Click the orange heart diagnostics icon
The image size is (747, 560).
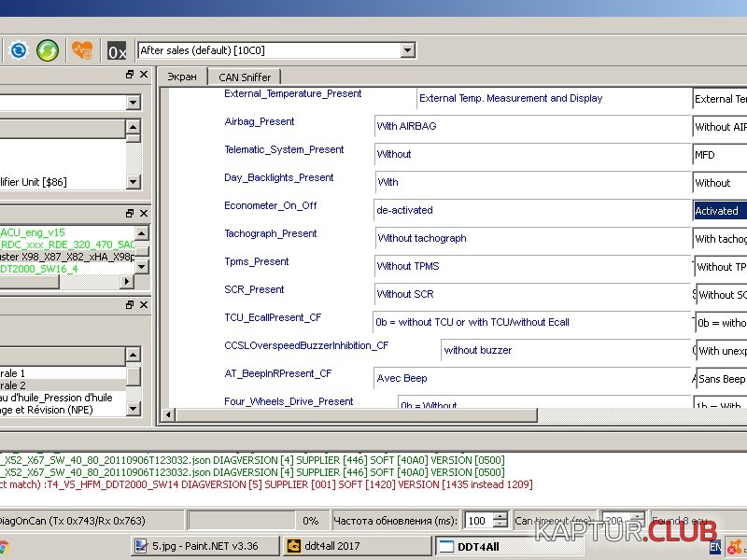[x=82, y=50]
